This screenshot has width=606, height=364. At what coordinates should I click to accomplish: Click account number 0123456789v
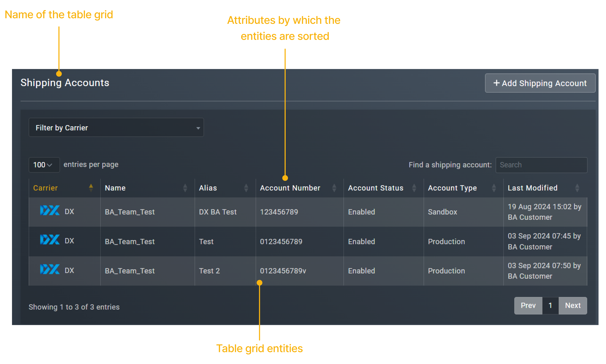[283, 271]
